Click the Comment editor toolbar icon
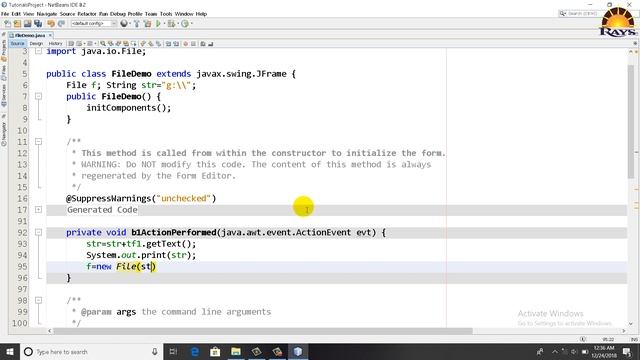Screen dimensions: 640x360 (202, 44)
